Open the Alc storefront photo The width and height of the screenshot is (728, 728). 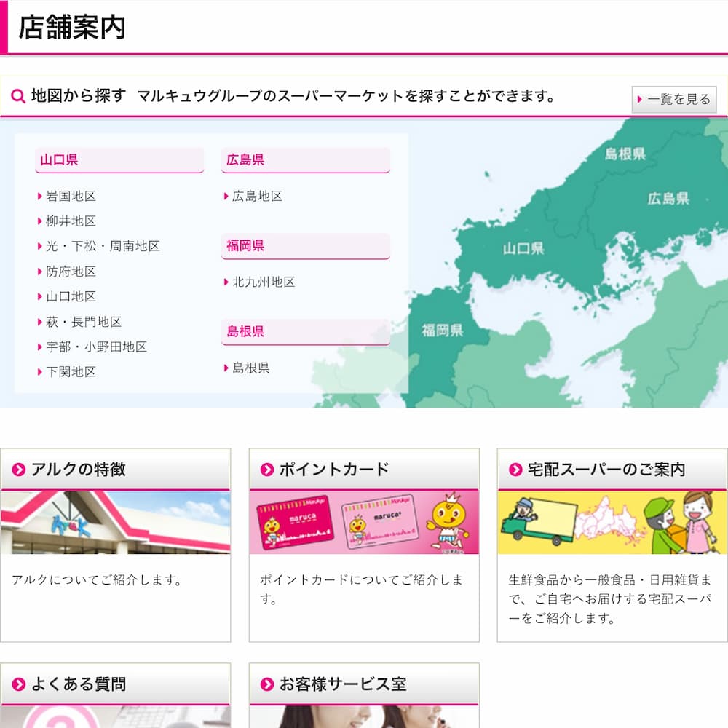click(116, 522)
